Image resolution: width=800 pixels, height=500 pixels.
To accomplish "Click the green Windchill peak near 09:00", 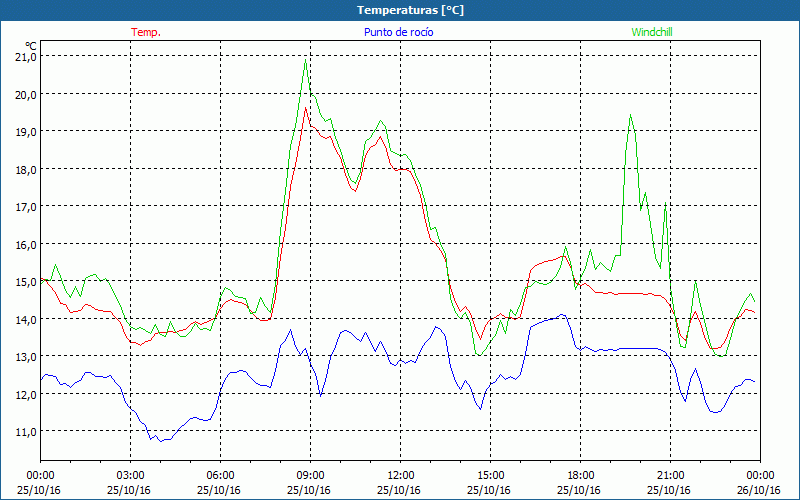I will tap(305, 60).
